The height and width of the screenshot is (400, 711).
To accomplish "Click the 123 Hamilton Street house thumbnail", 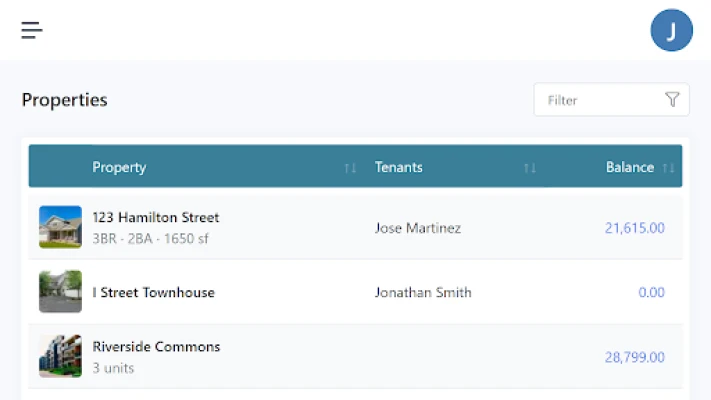I will pos(60,227).
